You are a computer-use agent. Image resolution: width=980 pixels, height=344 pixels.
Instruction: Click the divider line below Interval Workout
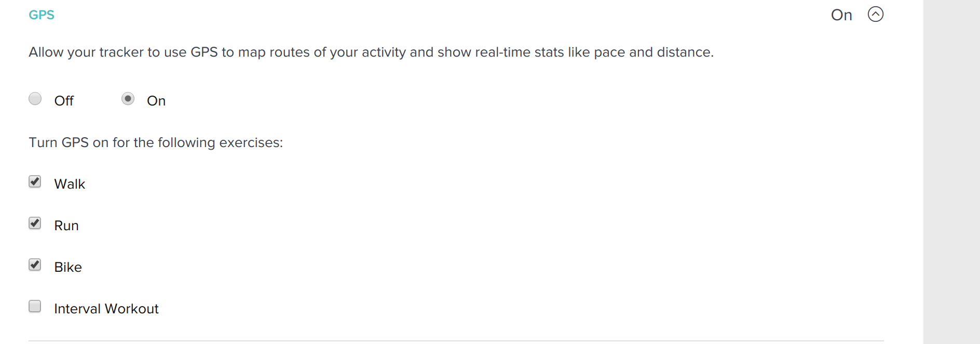pos(456,341)
